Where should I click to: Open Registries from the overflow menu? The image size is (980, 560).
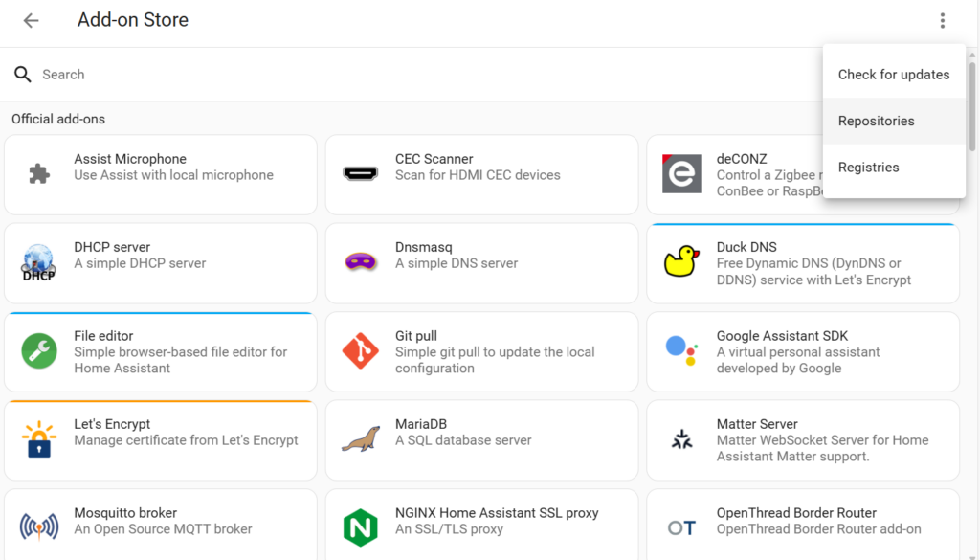point(894,167)
